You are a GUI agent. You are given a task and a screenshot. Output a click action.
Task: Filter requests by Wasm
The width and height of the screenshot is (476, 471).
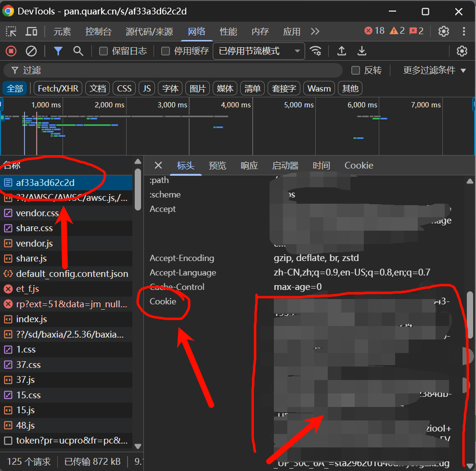pyautogui.click(x=319, y=88)
